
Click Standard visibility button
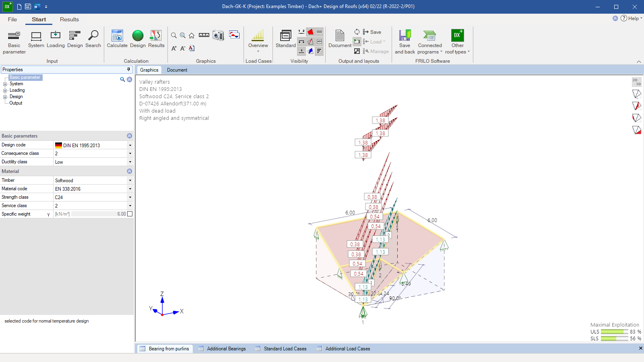coord(286,39)
